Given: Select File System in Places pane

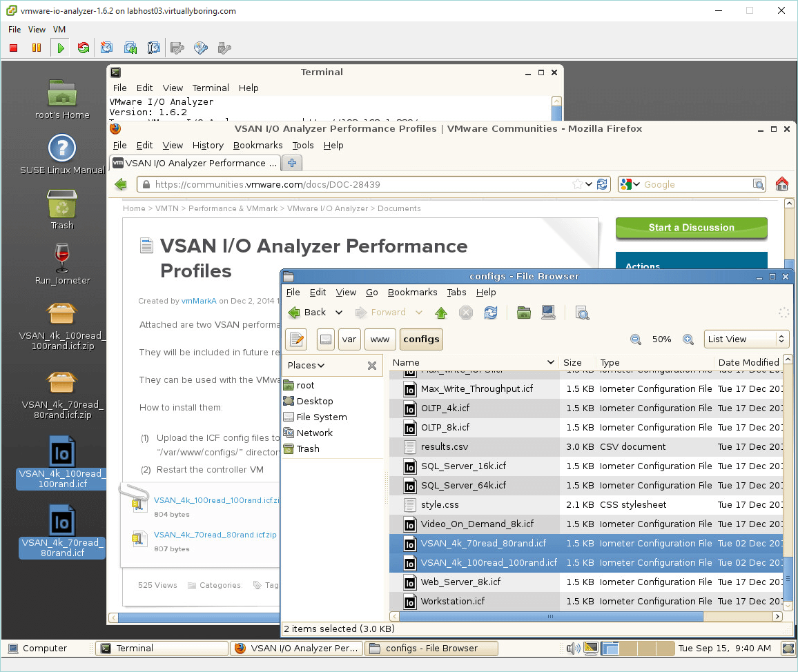Looking at the screenshot, I should coord(322,417).
